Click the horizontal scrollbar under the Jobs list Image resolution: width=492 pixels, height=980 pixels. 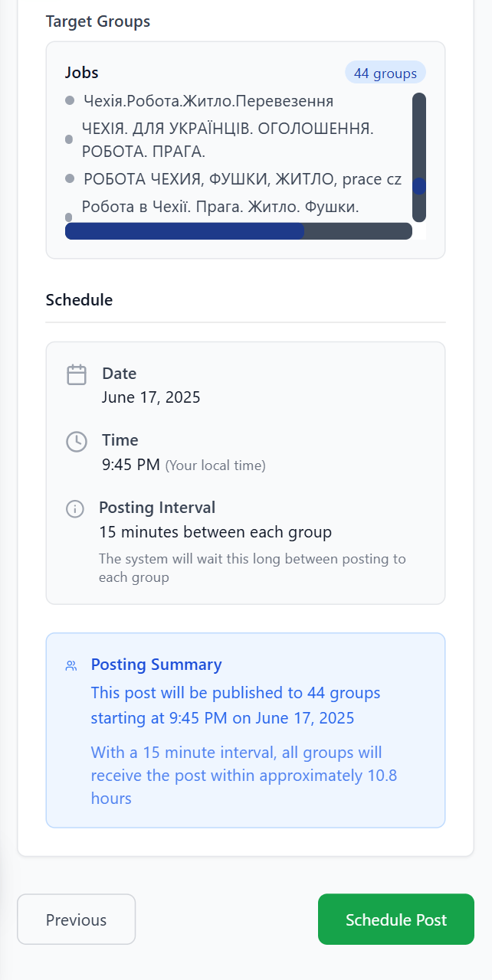[238, 231]
